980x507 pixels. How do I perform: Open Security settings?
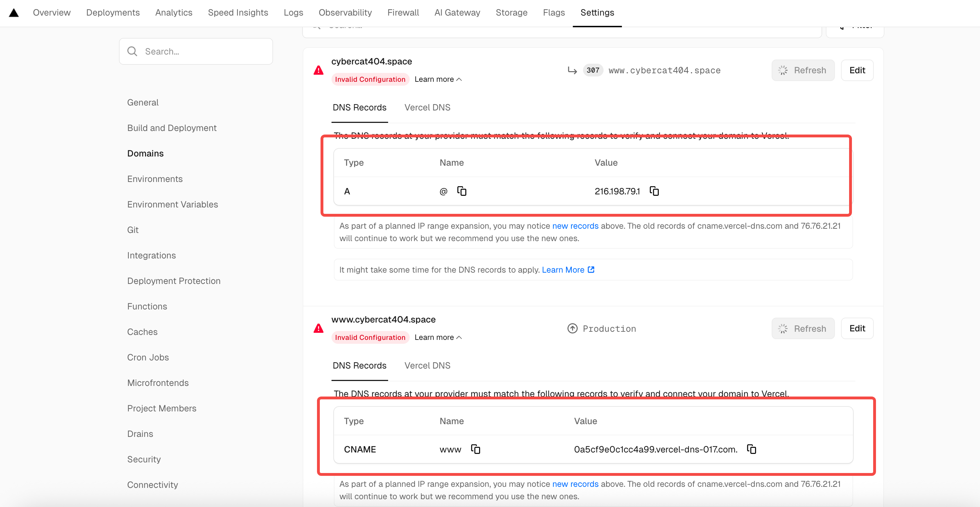coord(144,460)
